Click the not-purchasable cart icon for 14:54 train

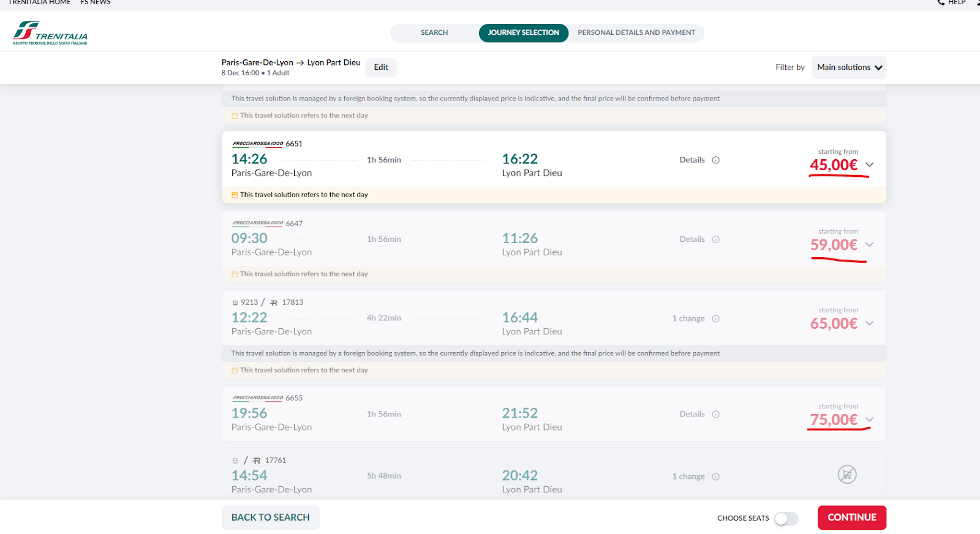(847, 475)
